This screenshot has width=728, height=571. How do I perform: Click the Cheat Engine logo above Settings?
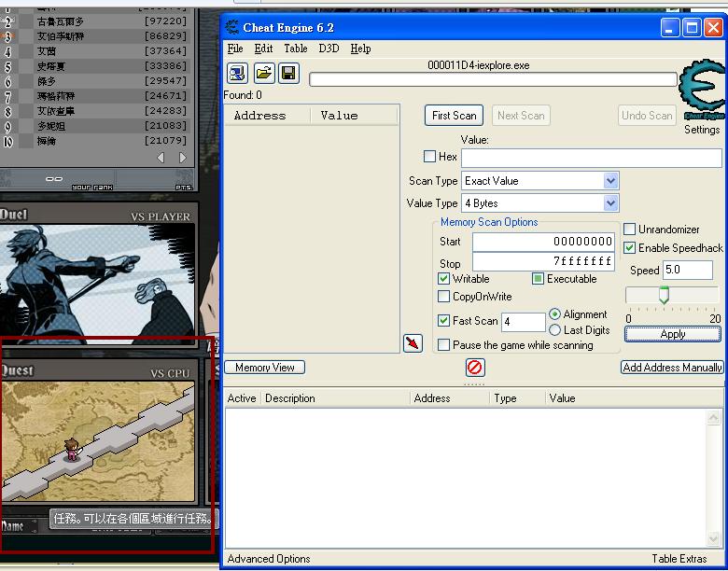pyautogui.click(x=702, y=90)
